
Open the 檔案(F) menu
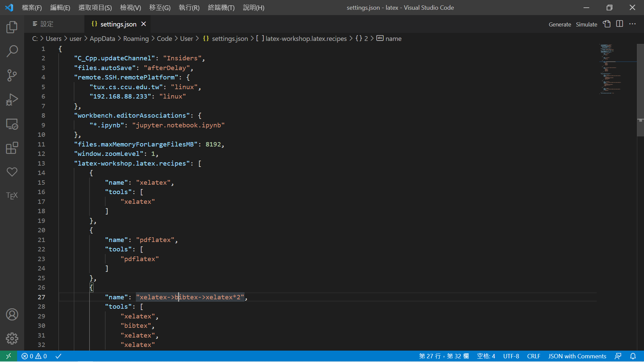[x=32, y=7]
